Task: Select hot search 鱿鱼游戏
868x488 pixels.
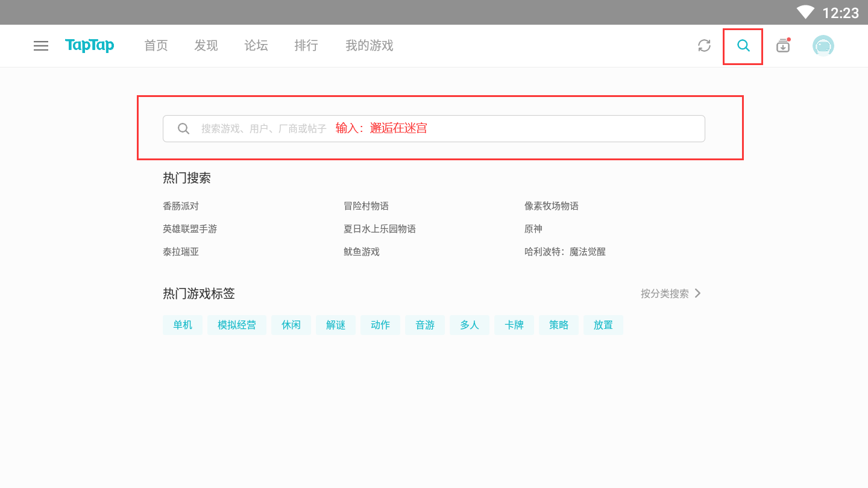Action: click(362, 252)
